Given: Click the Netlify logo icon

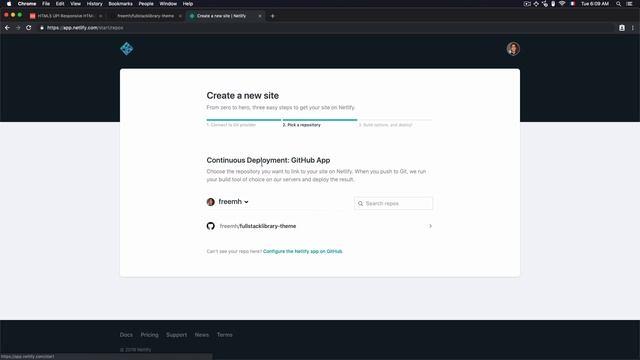Looking at the screenshot, I should [127, 49].
